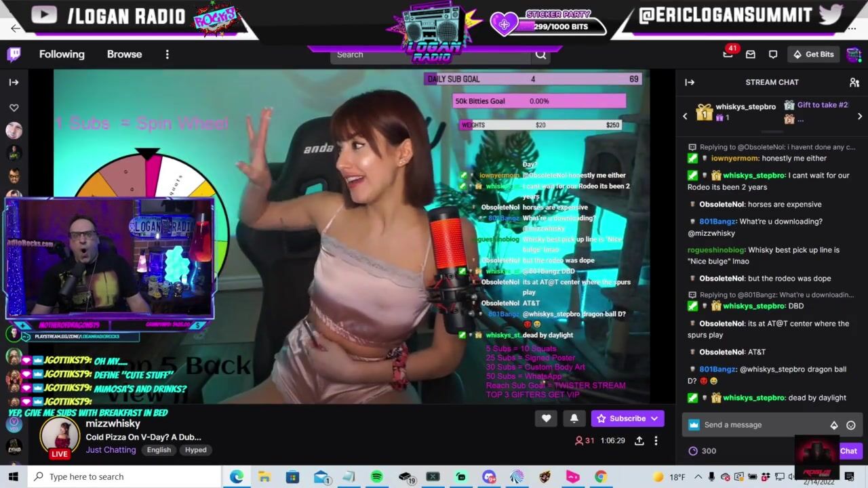Screen dimensions: 868x488
Task: Click the Get Bits button
Action: pyautogui.click(x=814, y=54)
